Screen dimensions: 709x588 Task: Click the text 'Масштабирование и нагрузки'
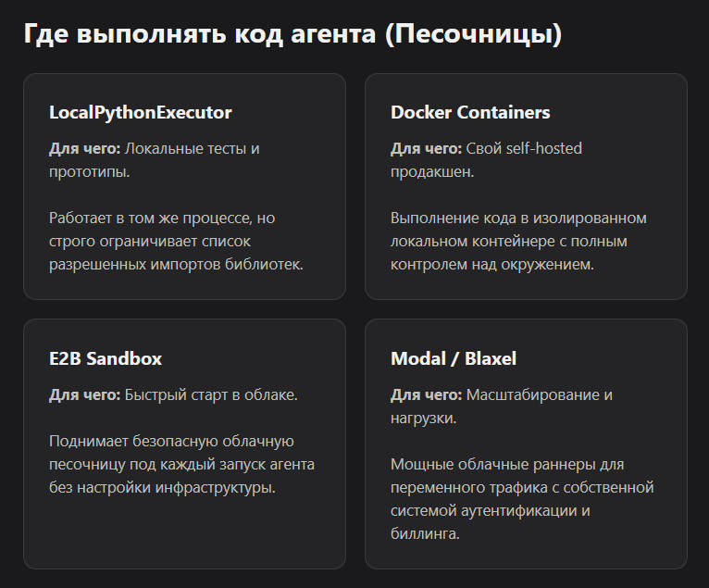(x=502, y=407)
